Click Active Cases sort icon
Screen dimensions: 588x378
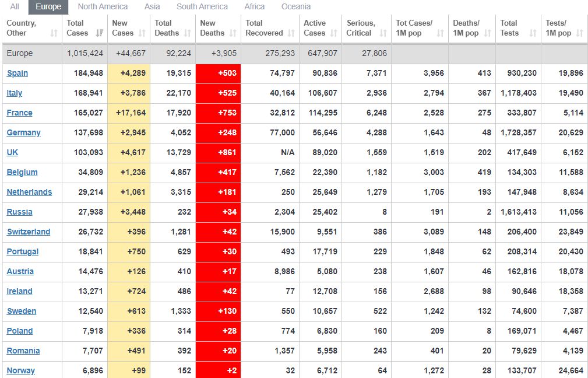[x=335, y=33]
